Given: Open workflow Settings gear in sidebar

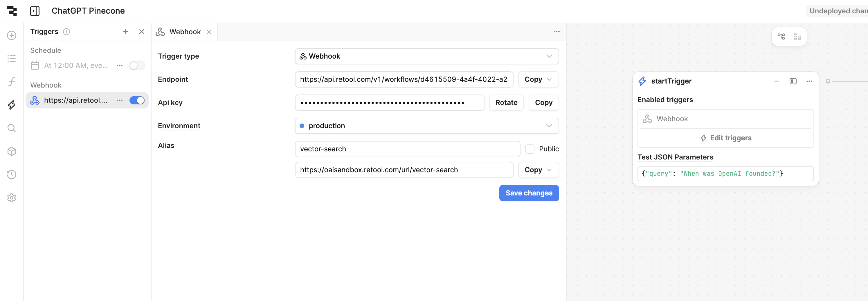Looking at the screenshot, I should pyautogui.click(x=11, y=198).
